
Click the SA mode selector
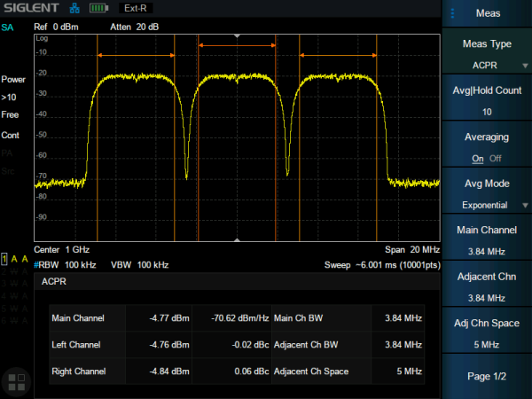click(x=8, y=27)
